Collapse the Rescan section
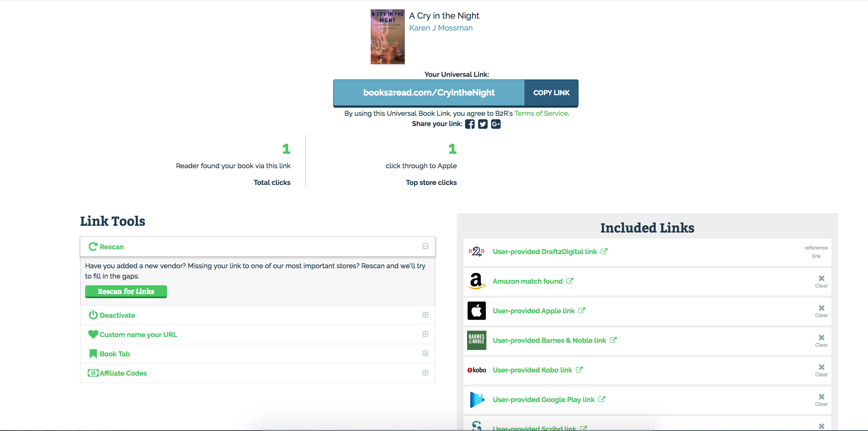868x431 pixels. pos(425,246)
